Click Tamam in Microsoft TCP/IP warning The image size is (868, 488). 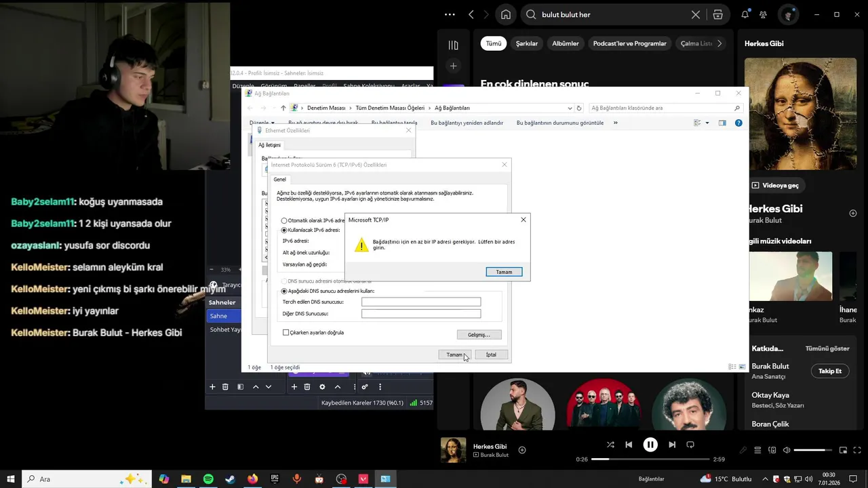coord(504,272)
